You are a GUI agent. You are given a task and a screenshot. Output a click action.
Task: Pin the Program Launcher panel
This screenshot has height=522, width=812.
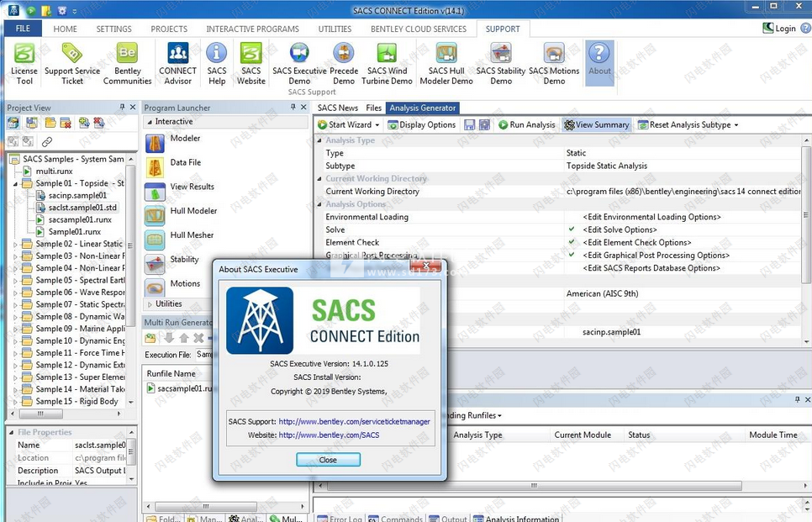tap(293, 107)
